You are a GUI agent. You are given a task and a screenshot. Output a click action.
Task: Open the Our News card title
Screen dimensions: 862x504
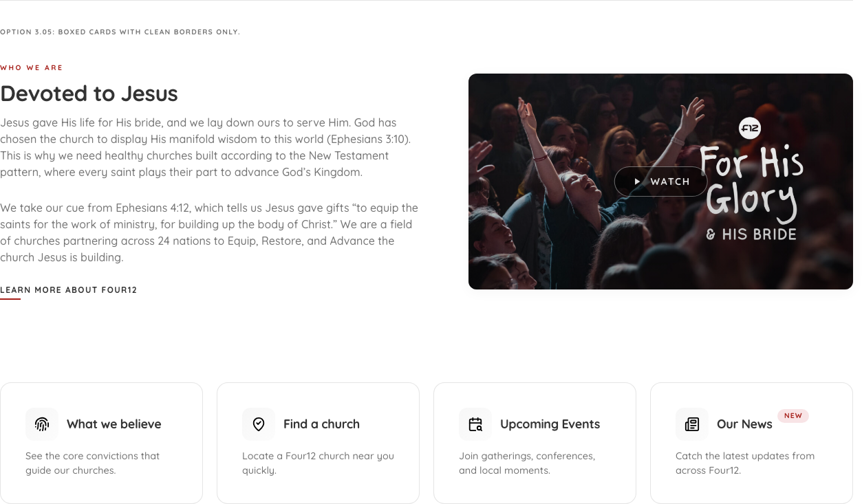tap(744, 424)
